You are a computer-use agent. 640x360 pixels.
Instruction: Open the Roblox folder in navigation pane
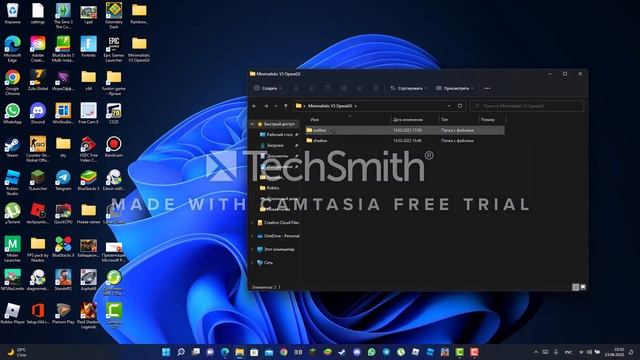click(270, 188)
